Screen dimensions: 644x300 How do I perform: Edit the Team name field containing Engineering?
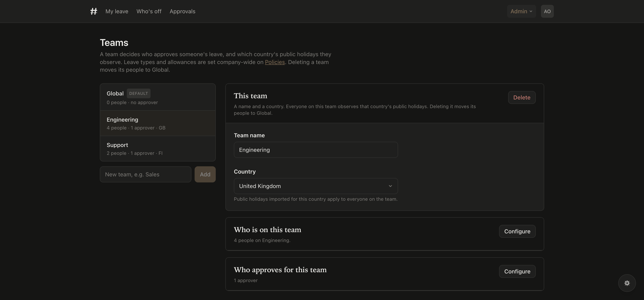coord(316,150)
